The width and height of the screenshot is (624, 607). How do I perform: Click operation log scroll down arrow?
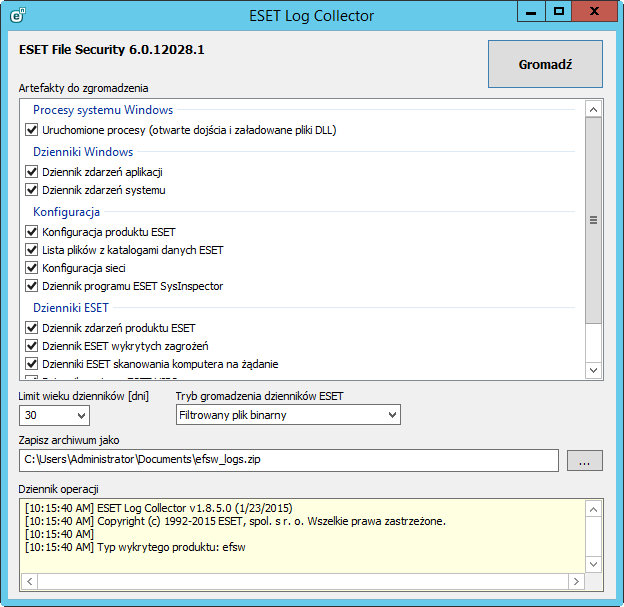click(593, 564)
